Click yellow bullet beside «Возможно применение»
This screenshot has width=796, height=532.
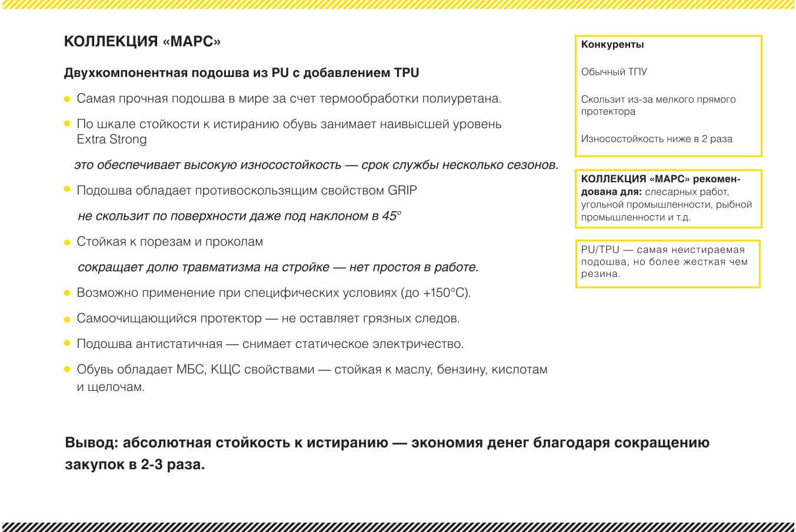pos(68,293)
